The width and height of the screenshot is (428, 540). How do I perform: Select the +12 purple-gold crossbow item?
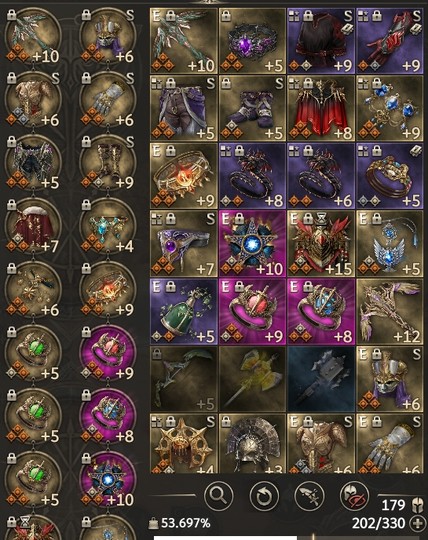coord(390,311)
